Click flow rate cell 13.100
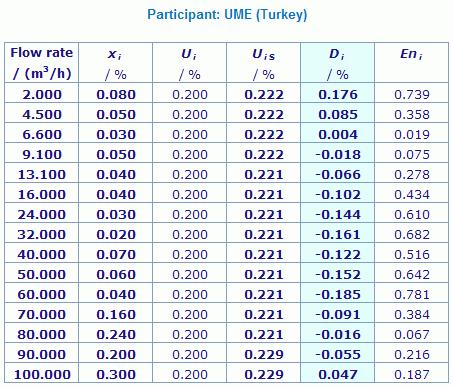Image resolution: width=453 pixels, height=387 pixels. click(x=42, y=175)
